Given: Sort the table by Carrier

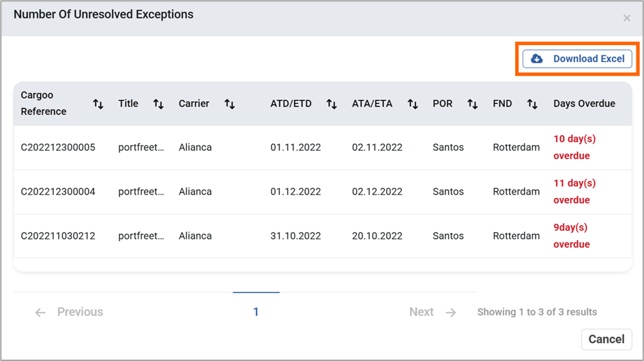Looking at the screenshot, I should 230,104.
